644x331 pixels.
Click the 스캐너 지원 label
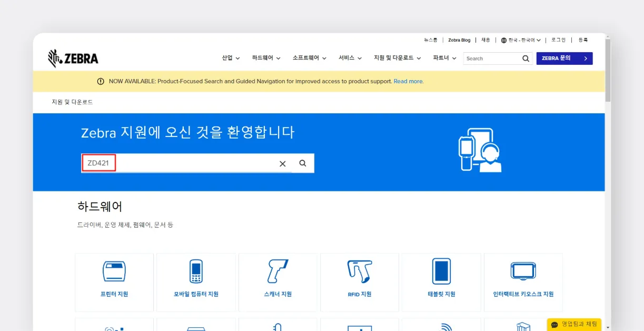(278, 294)
